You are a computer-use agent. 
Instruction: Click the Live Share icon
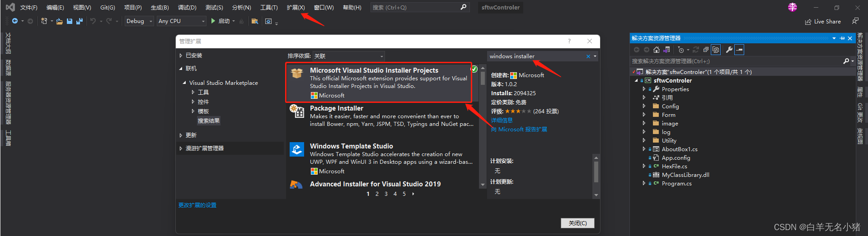(808, 22)
